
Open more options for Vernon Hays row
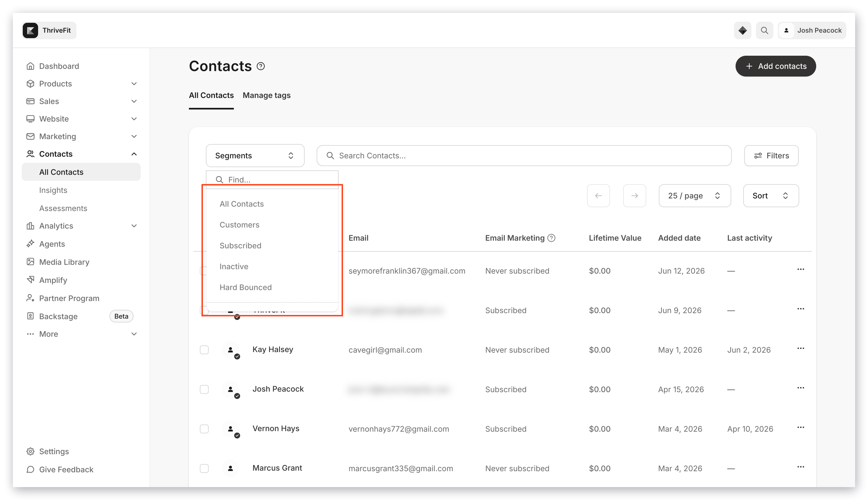pos(800,427)
